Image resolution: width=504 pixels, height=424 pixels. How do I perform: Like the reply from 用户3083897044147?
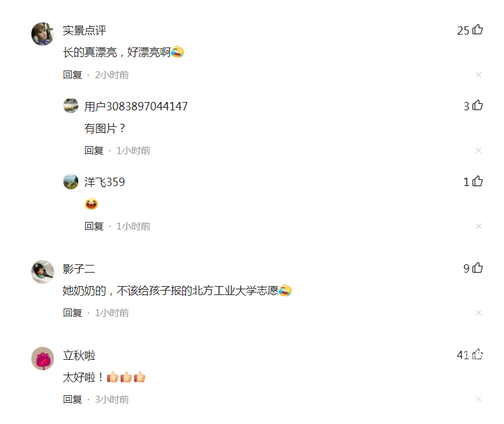(x=478, y=105)
